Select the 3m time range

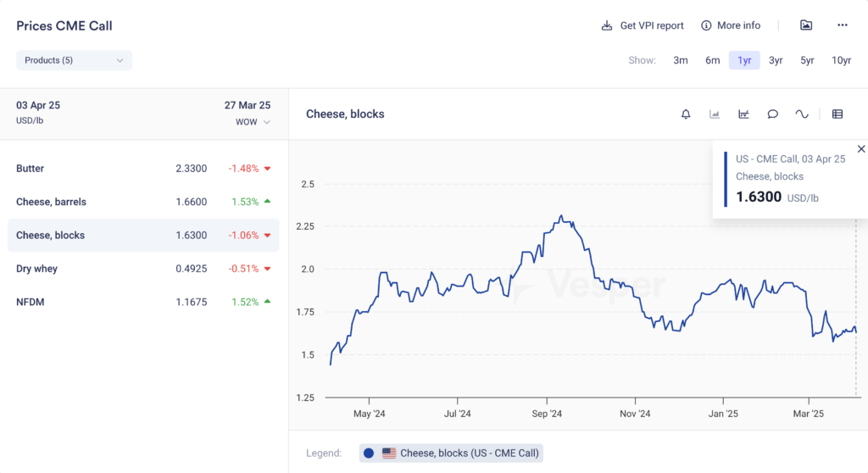(681, 60)
